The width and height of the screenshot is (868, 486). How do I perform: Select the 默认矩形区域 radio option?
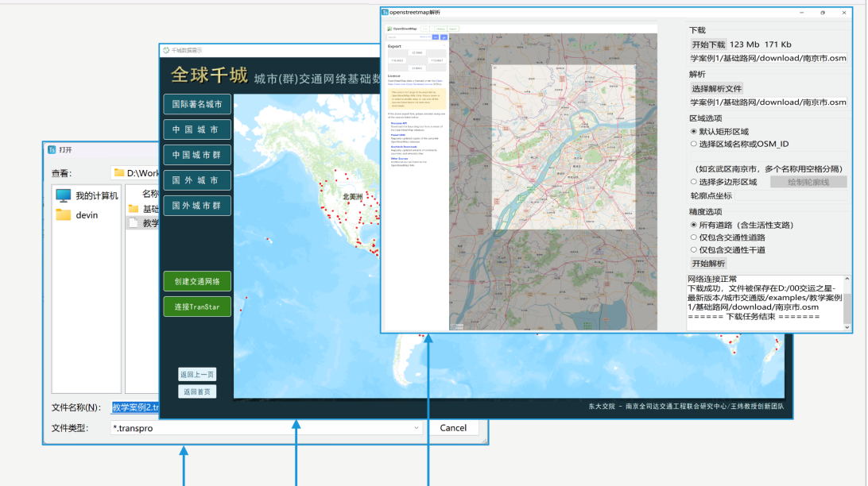point(693,131)
